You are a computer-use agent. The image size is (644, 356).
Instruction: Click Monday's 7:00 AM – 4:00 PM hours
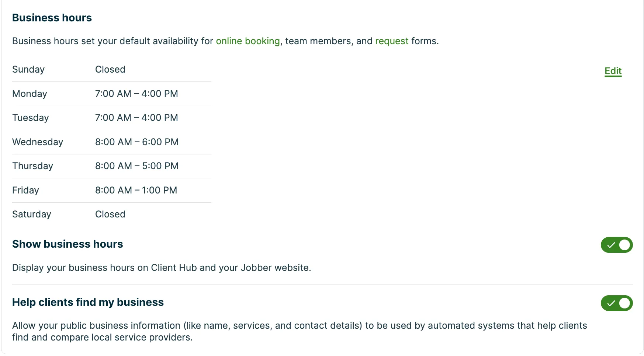pos(136,94)
